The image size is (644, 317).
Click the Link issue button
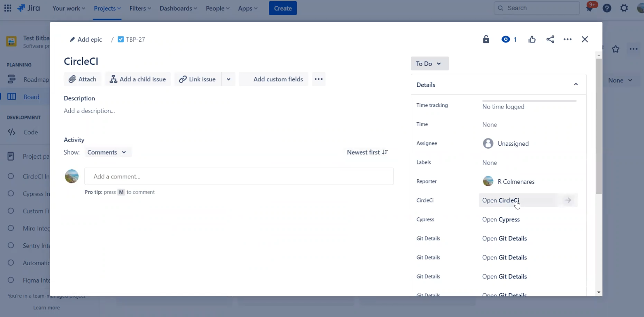[198, 79]
